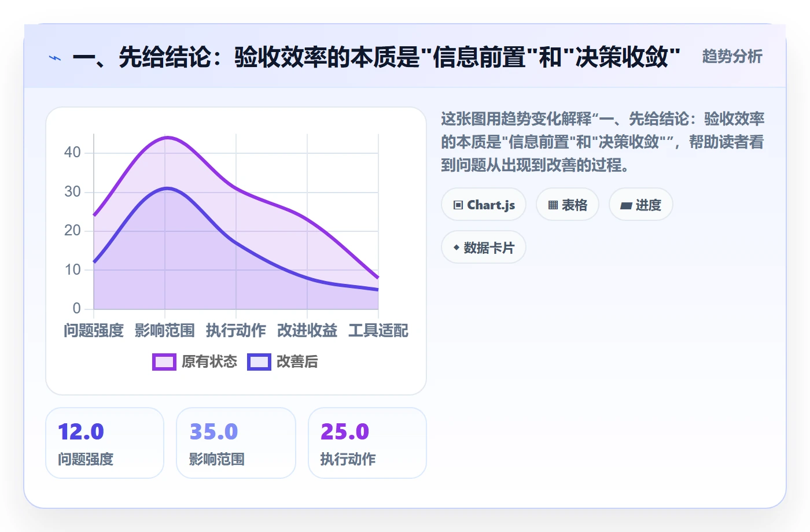Toggle the 原有状态 legend swatch
810x532 pixels.
pos(164,362)
